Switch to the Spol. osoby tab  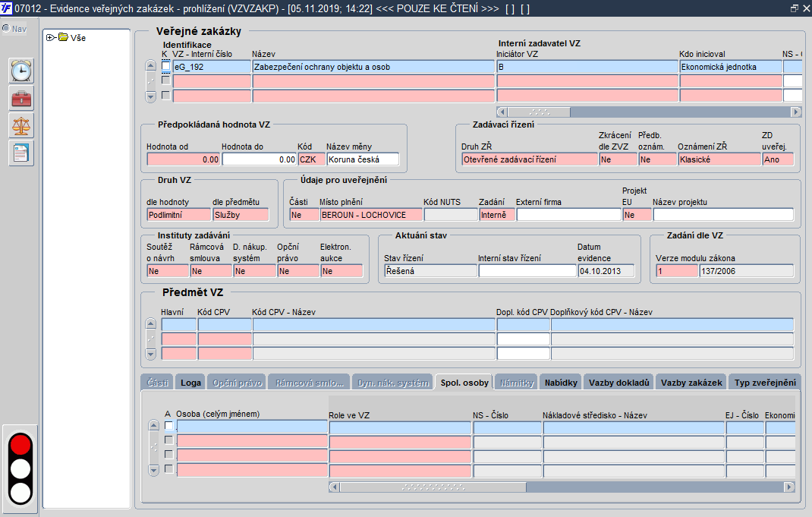click(x=464, y=383)
